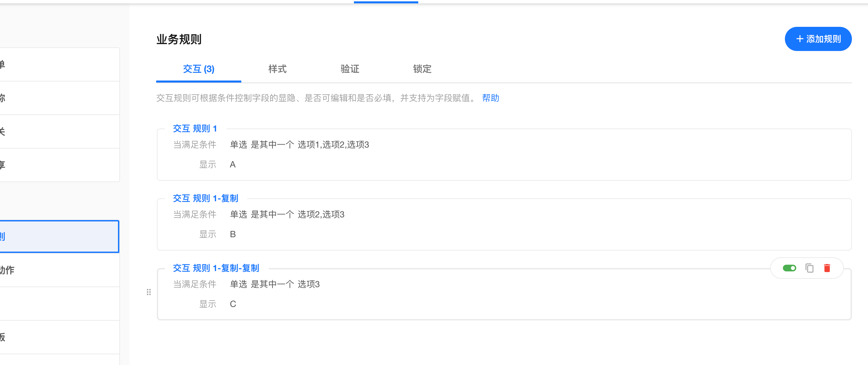Click the display field value C
The image size is (868, 365).
pos(233,304)
